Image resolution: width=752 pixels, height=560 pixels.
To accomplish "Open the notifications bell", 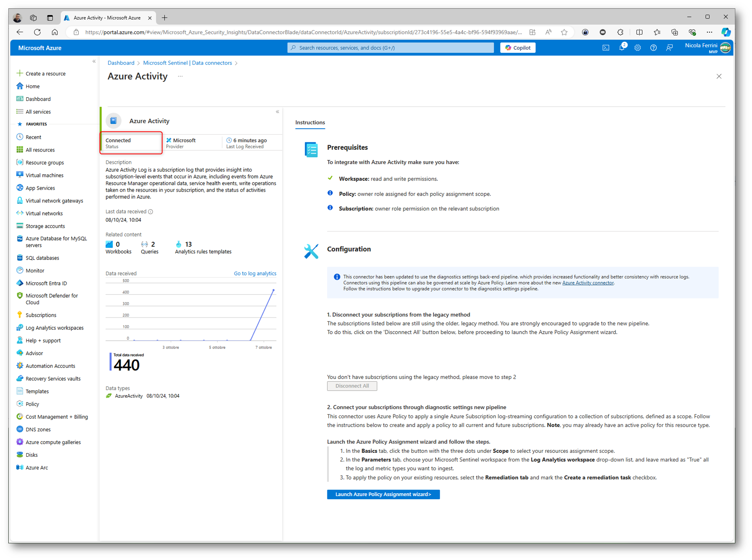I will point(622,48).
